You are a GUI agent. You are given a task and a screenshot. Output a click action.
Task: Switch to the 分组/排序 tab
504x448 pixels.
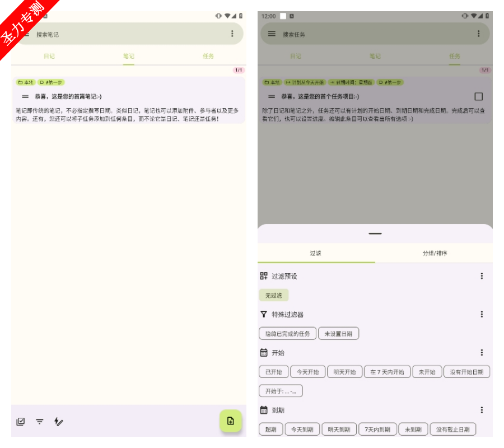434,253
